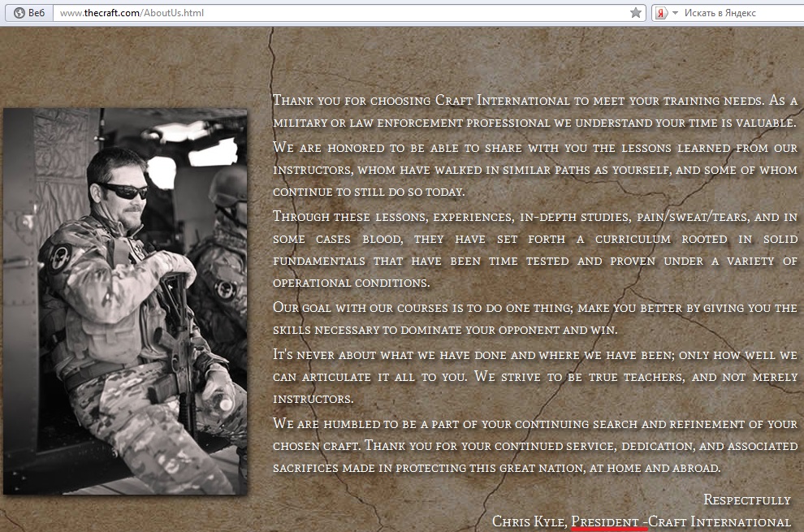Bookmark this page with the star icon
The height and width of the screenshot is (532, 804).
pyautogui.click(x=636, y=13)
